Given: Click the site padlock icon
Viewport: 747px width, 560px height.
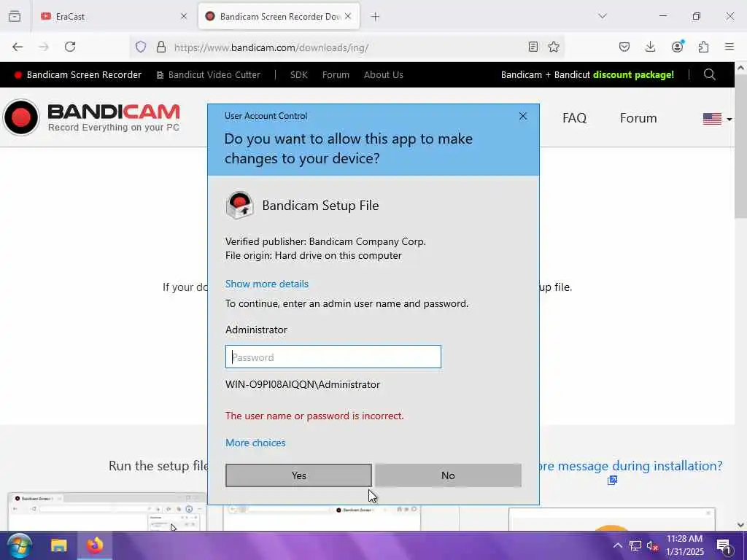Looking at the screenshot, I should (161, 47).
